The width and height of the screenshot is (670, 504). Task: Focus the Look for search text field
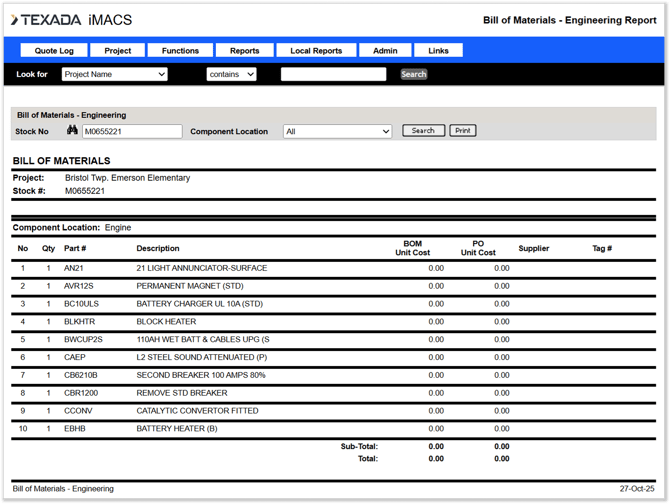point(333,74)
